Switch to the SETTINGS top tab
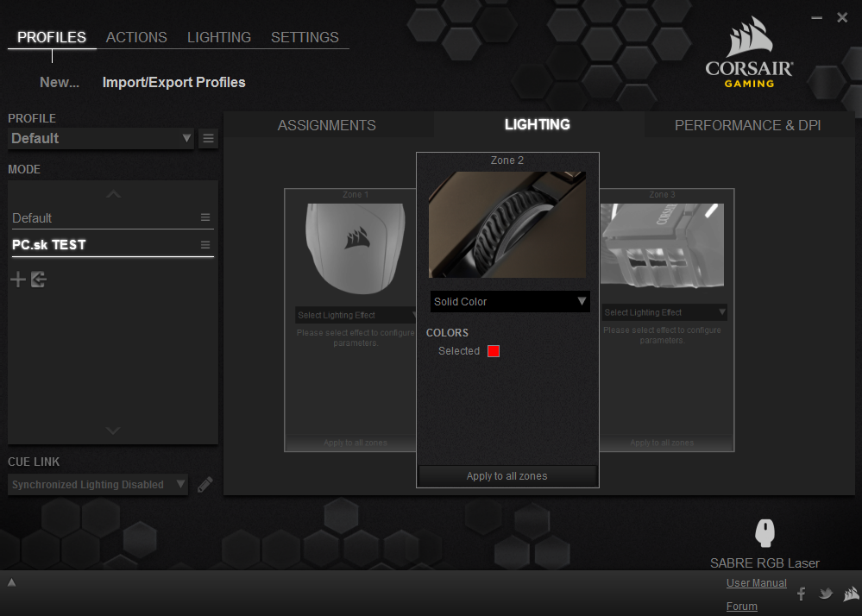The height and width of the screenshot is (616, 862). [305, 37]
